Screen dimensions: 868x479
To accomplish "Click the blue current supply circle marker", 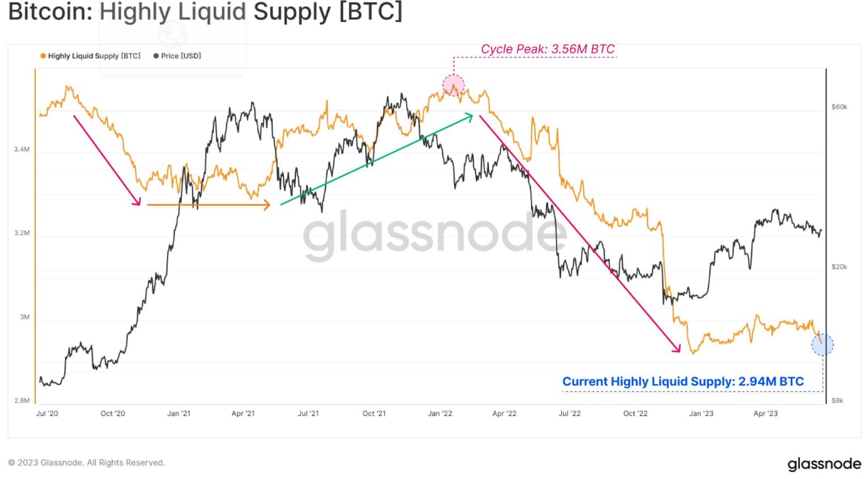I will pyautogui.click(x=823, y=344).
